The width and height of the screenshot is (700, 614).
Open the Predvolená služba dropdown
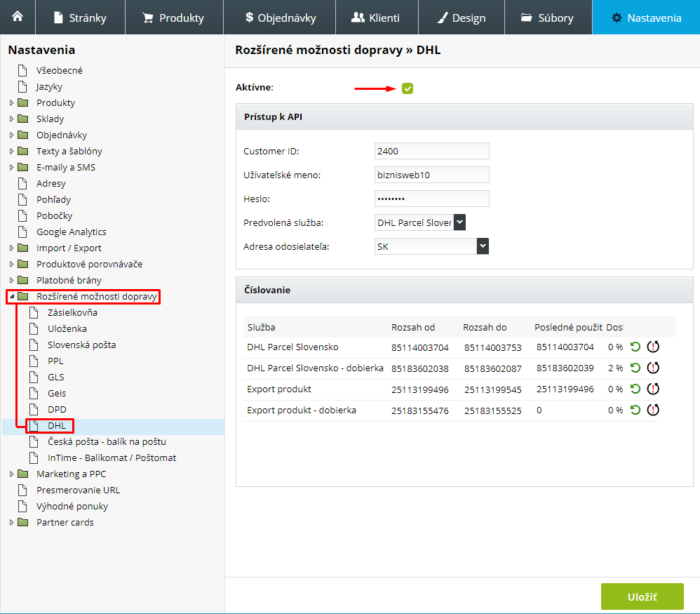[x=420, y=222]
